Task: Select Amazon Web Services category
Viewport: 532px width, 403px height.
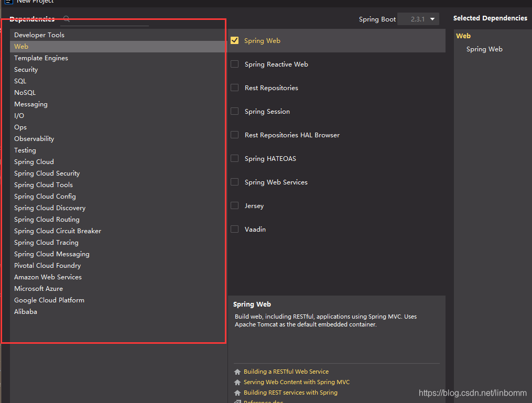Action: pos(118,277)
